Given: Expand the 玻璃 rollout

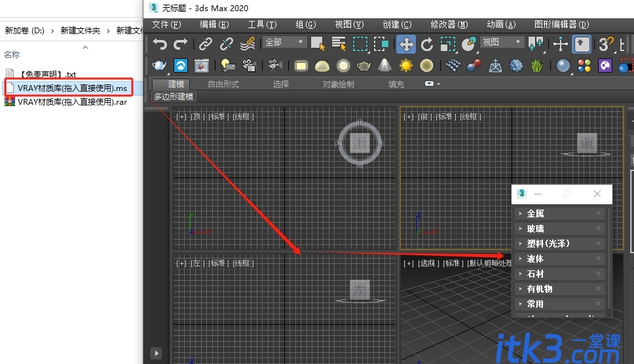Looking at the screenshot, I should point(559,228).
